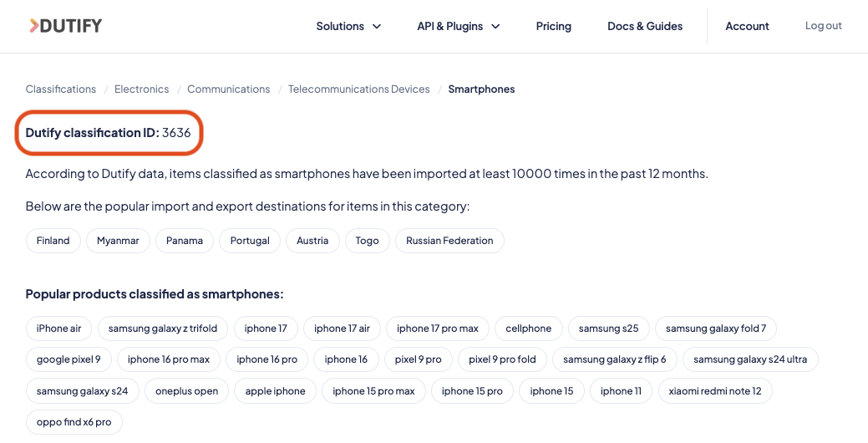The image size is (868, 443).
Task: Go to Account
Action: [x=748, y=26]
